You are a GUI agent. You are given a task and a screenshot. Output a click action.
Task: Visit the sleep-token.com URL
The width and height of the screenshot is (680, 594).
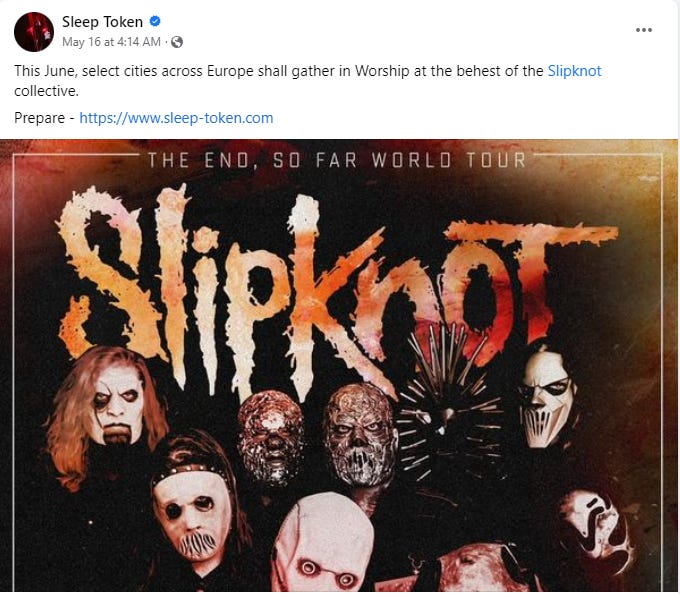tap(176, 118)
